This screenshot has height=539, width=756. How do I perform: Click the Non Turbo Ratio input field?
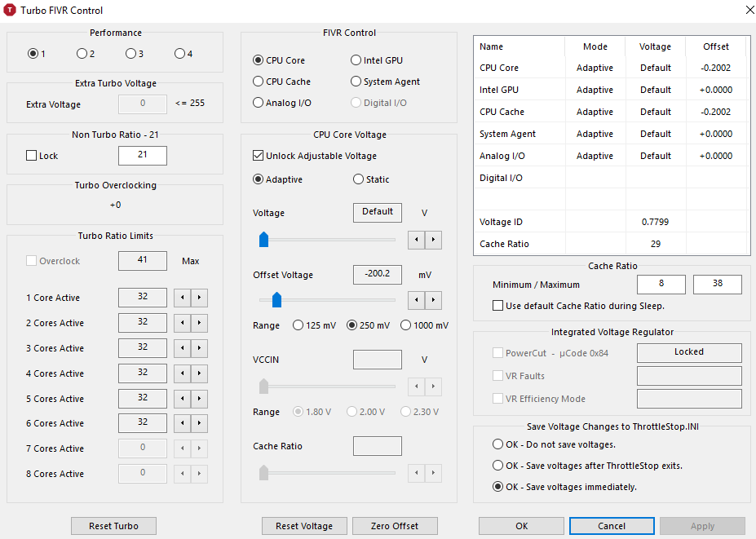[143, 155]
